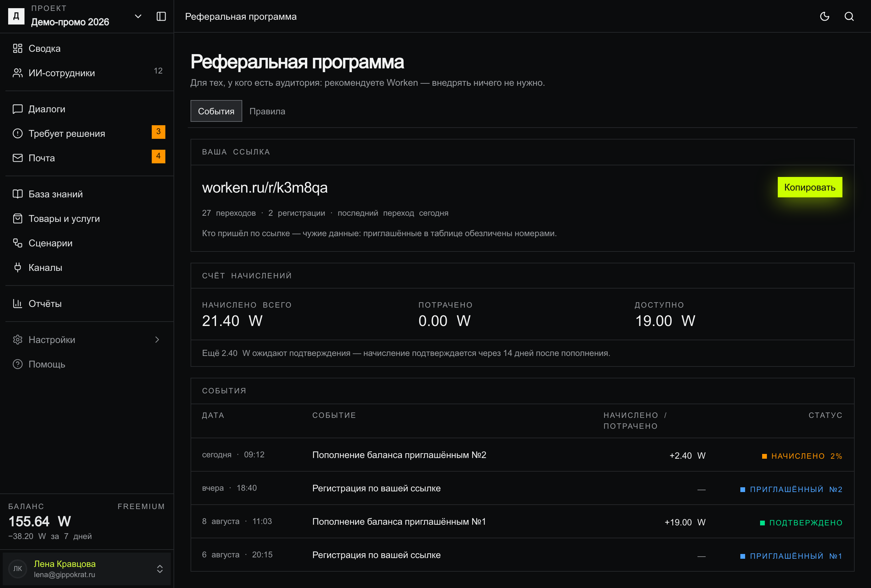Open the Диалоги chat bubble icon
The image size is (871, 588).
pyautogui.click(x=18, y=109)
